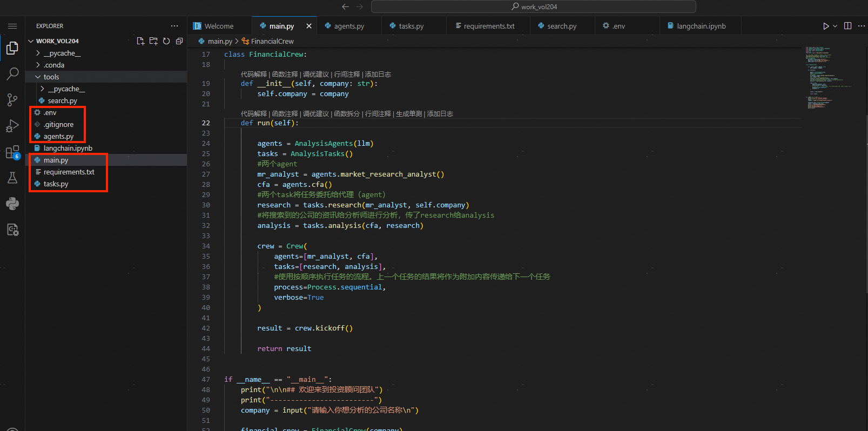Open requirements.txt in the explorer tree
The height and width of the screenshot is (431, 868).
(x=106, y=172)
